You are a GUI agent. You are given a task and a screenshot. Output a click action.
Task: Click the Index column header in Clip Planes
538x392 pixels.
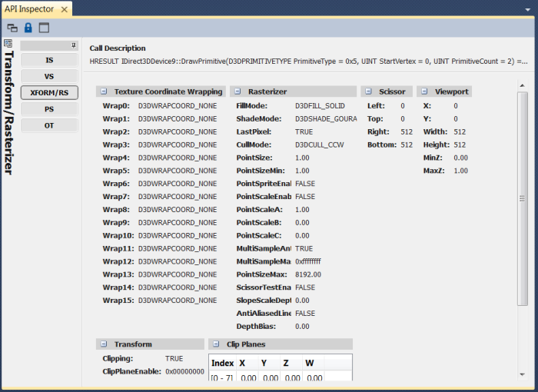pos(222,363)
